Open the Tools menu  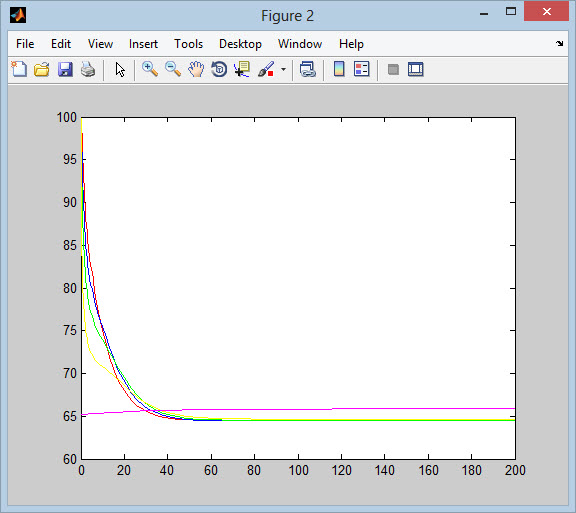(x=188, y=44)
